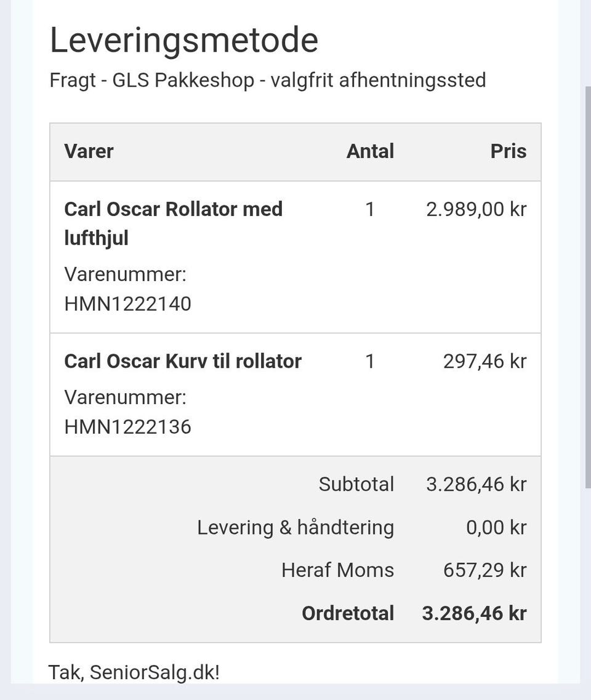Open Carl Oscar Rollator med lufthjul product
Viewport: 591px width, 700px height.
click(x=173, y=223)
